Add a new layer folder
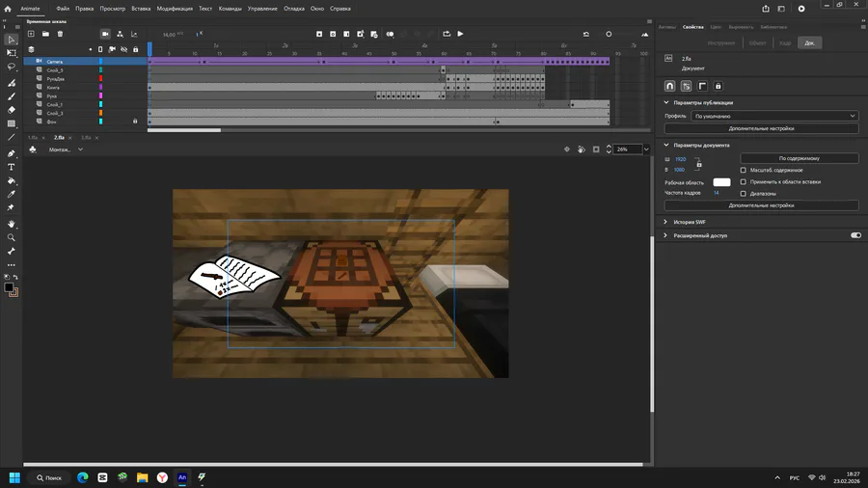The height and width of the screenshot is (488, 868). tap(45, 34)
